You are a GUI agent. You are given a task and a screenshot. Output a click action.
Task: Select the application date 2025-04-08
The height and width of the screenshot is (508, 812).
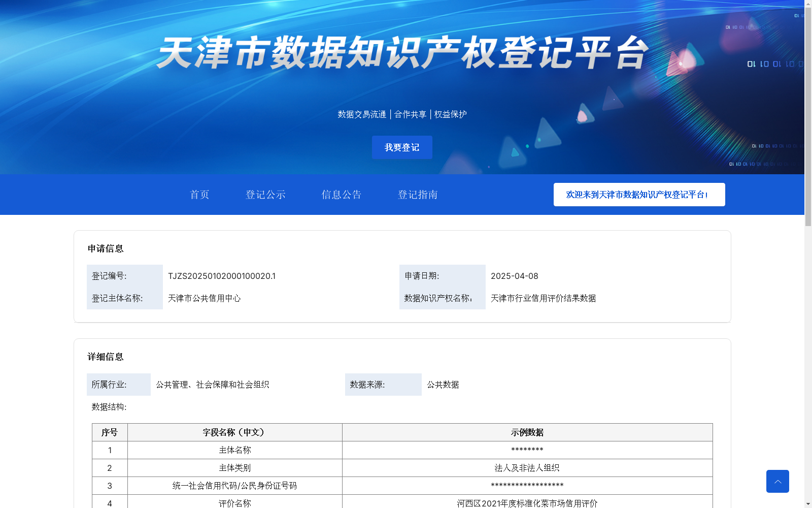pos(515,276)
